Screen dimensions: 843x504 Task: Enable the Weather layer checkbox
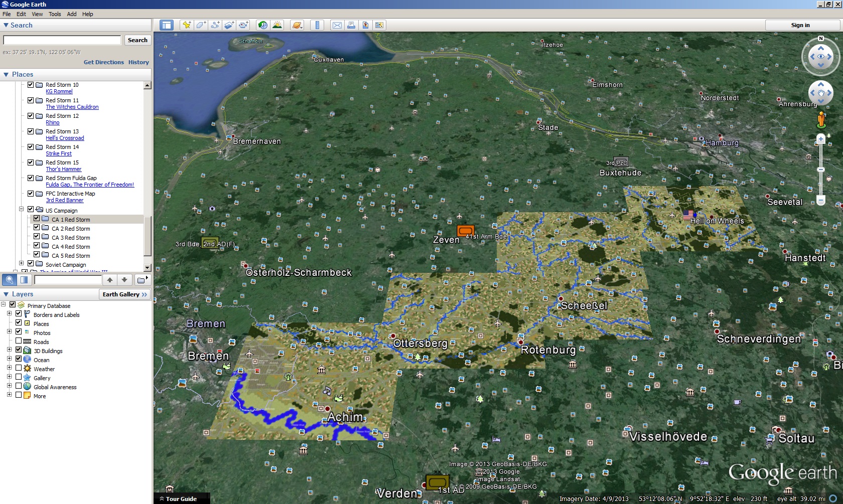tap(19, 368)
